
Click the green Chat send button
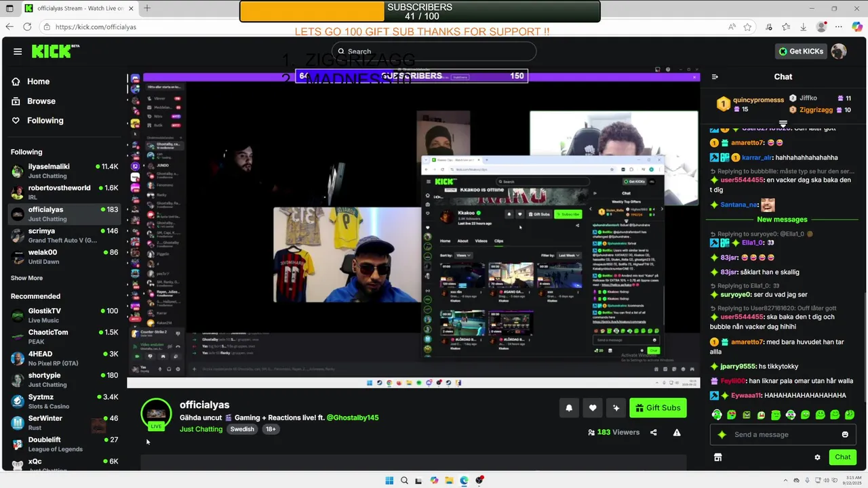[x=843, y=457]
